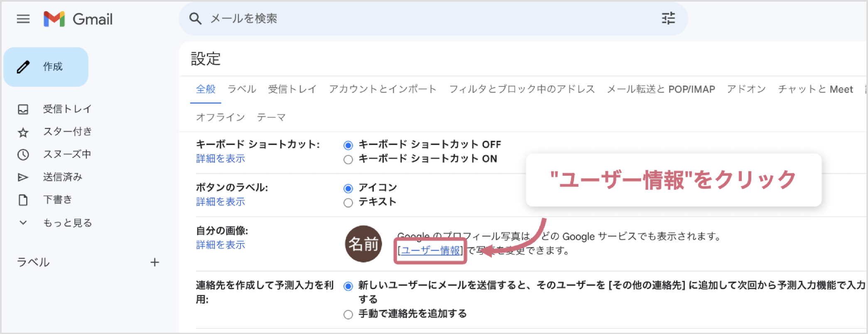Expand もっと見る in sidebar
Viewport: 868px width, 334px height.
point(67,223)
